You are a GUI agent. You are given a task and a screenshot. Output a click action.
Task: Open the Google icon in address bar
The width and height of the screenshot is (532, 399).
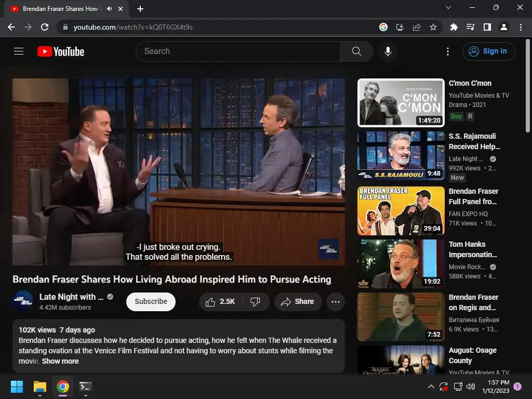(x=383, y=27)
